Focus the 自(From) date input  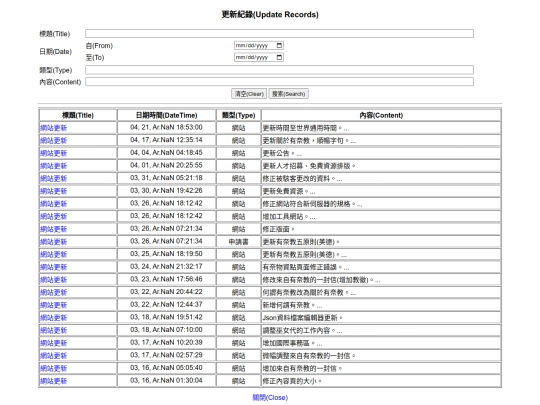[259, 45]
